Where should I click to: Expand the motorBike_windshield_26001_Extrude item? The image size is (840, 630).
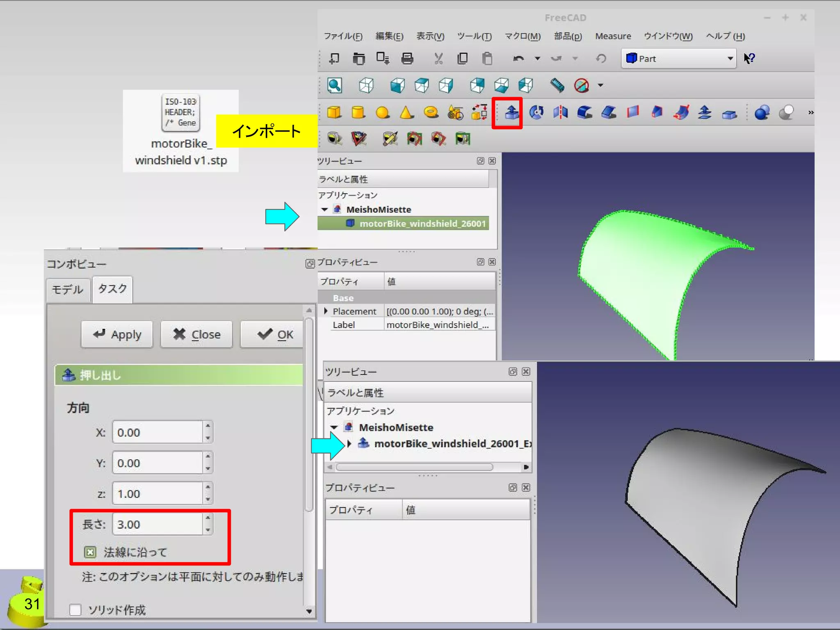coord(349,444)
